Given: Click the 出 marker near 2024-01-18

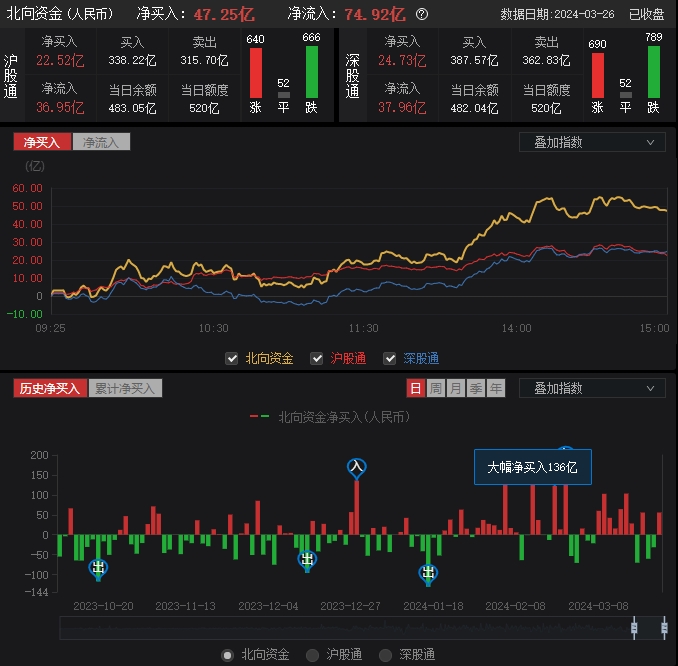Looking at the screenshot, I should pos(428,573).
